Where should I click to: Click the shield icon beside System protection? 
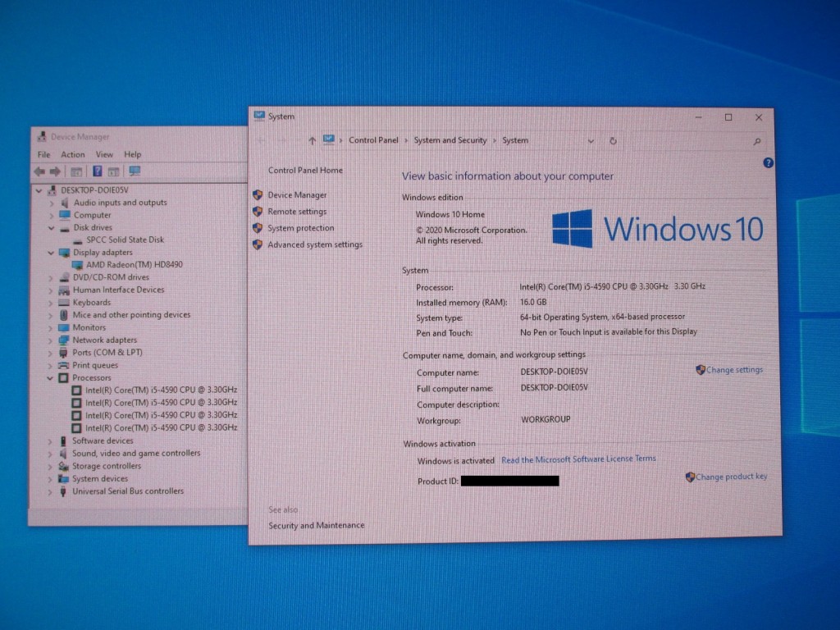click(258, 228)
